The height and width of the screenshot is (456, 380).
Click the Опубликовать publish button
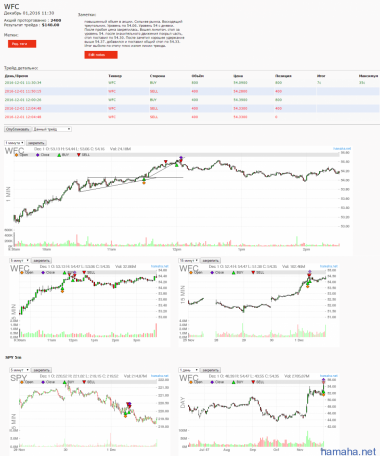coord(18,129)
